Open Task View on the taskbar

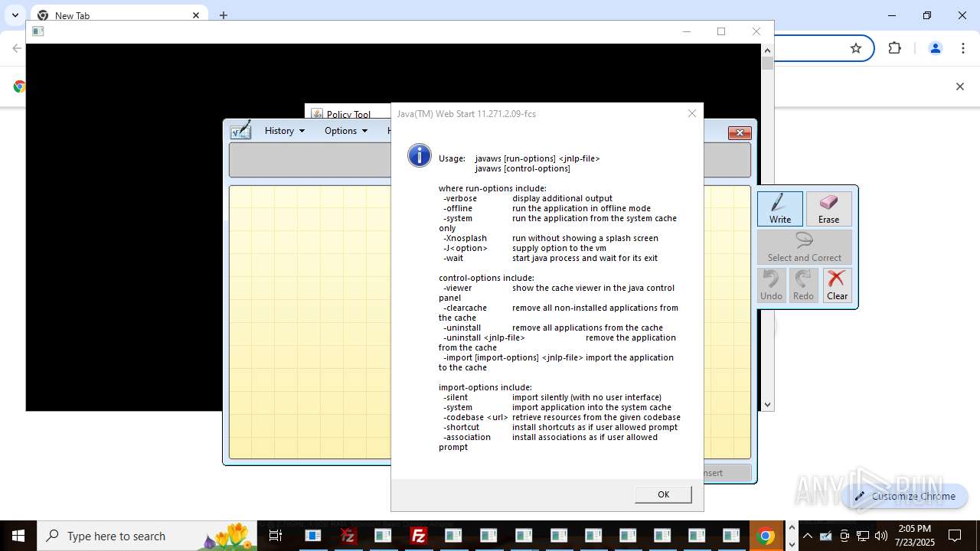pos(276,536)
